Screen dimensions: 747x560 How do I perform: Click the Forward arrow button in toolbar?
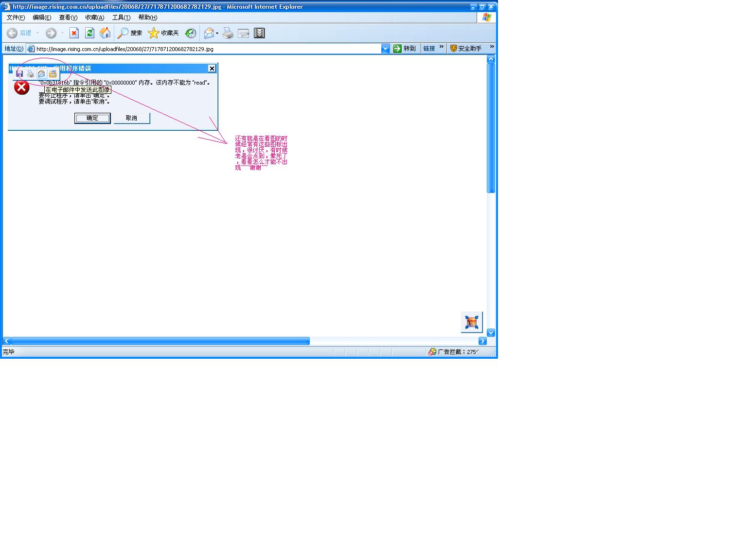51,33
